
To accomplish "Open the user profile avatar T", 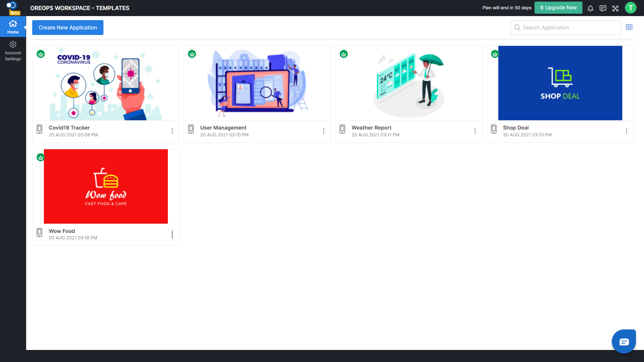I will click(630, 8).
